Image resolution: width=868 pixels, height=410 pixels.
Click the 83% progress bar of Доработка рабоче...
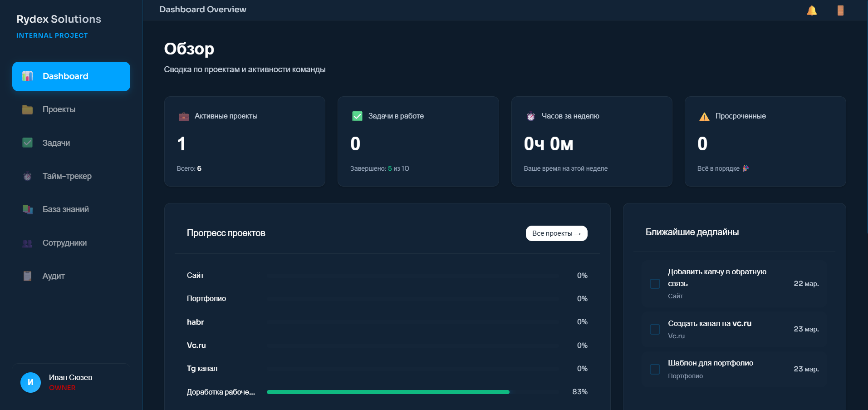[x=388, y=391]
